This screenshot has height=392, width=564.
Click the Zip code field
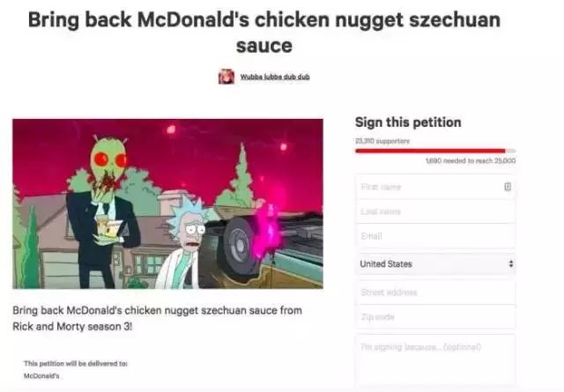coord(435,317)
